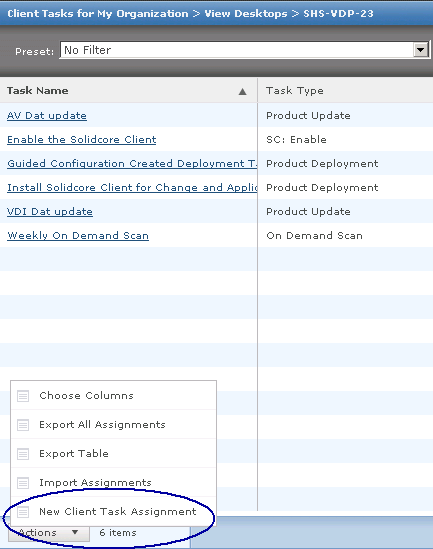
Task: Open the AV Dat update task link
Action: click(47, 116)
